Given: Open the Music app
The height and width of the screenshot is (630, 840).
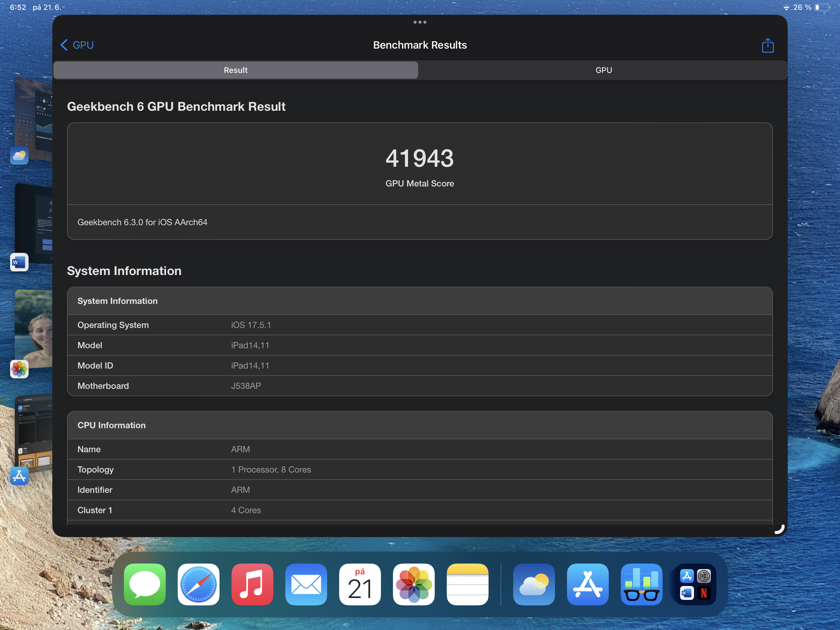Looking at the screenshot, I should (x=252, y=584).
